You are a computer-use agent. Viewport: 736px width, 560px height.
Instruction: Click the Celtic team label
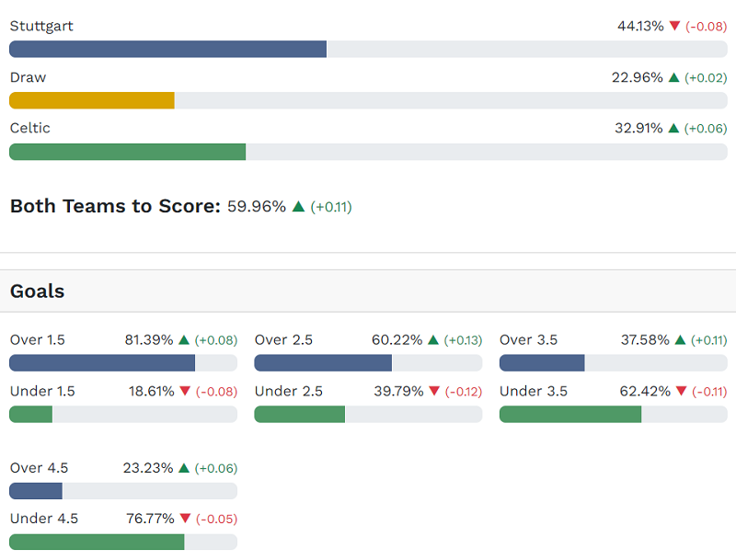pos(30,128)
